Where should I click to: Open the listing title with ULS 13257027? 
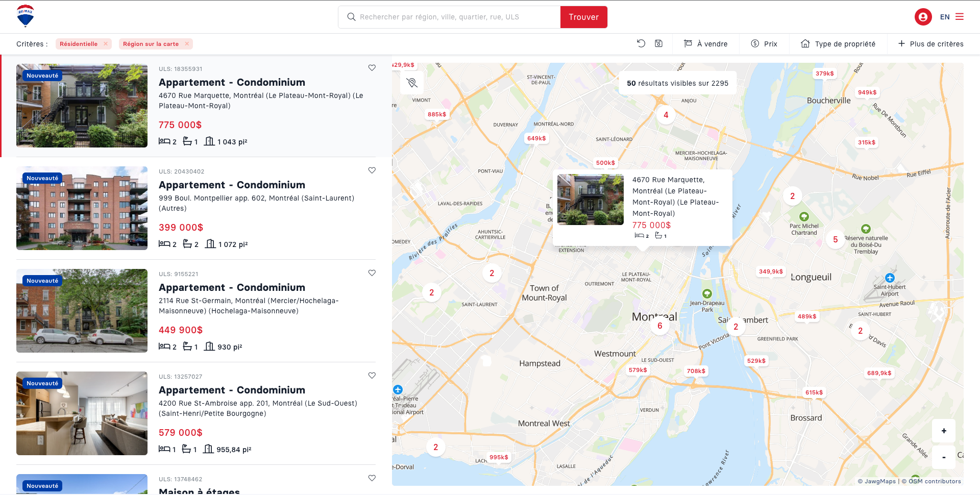[x=232, y=390]
